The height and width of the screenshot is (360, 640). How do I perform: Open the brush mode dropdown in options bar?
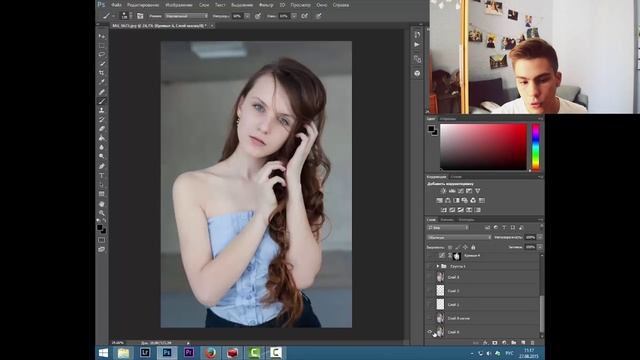click(x=186, y=16)
